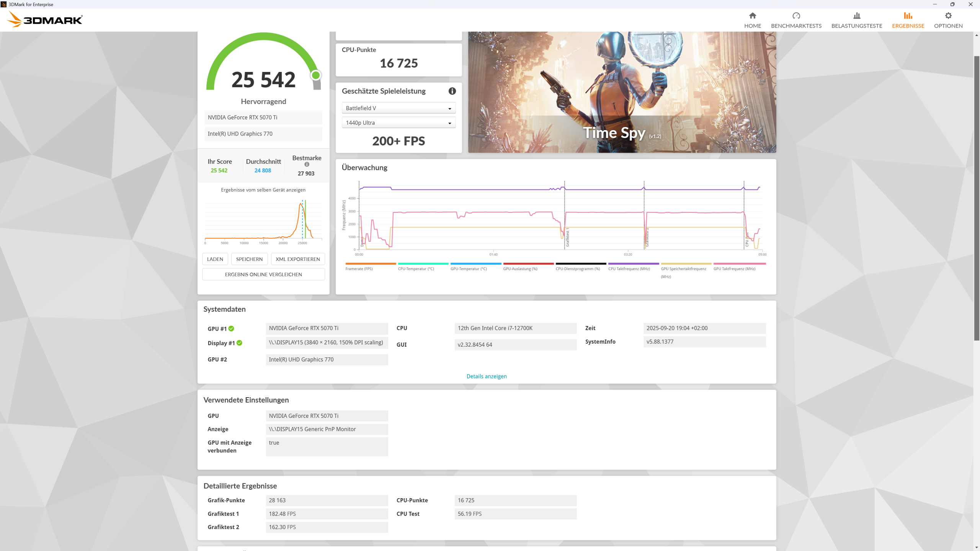The height and width of the screenshot is (551, 980).
Task: Open Optionen via the gear icon
Action: 948,16
